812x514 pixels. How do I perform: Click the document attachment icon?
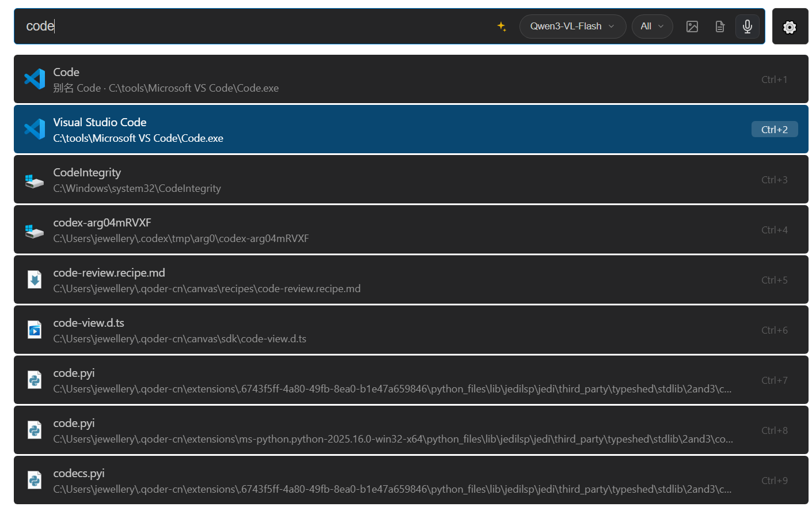[720, 27]
